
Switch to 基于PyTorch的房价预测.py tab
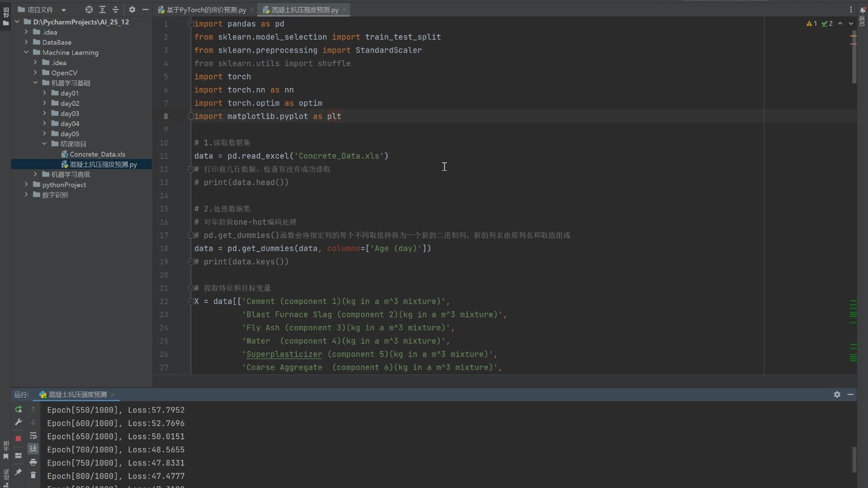tap(205, 10)
